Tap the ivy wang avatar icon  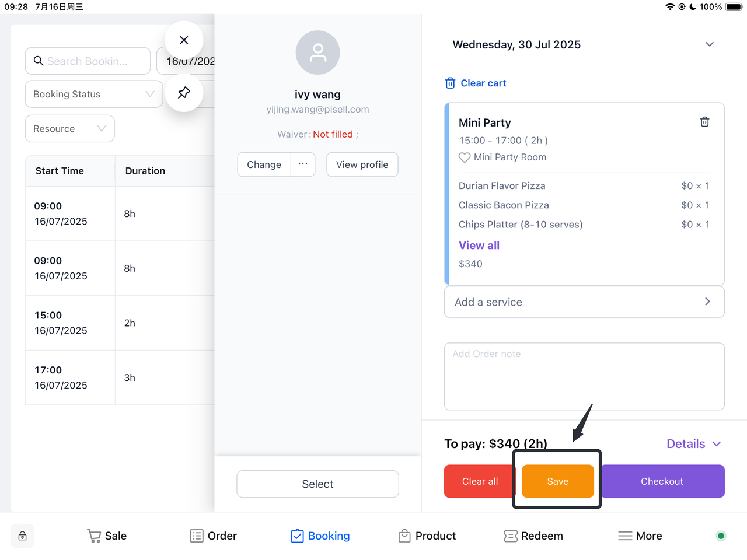(x=317, y=52)
